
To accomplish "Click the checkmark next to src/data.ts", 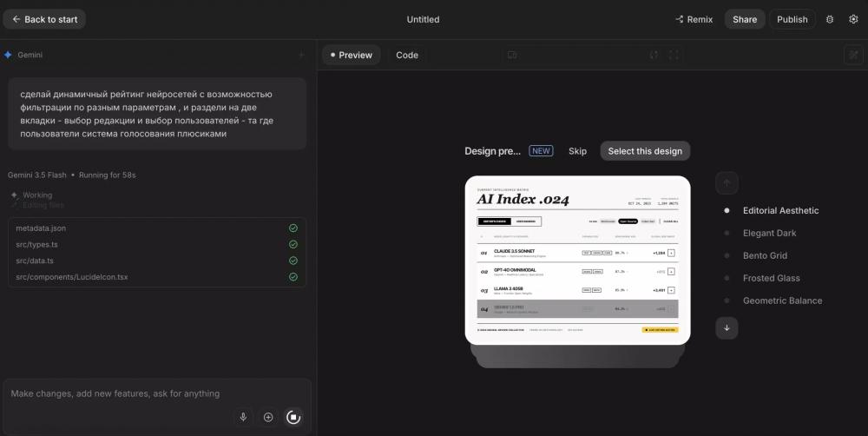I will click(x=293, y=261).
